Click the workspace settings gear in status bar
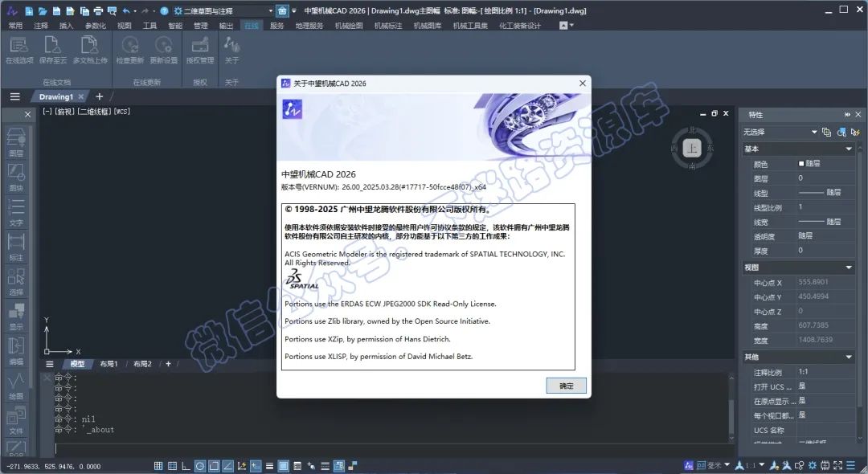Viewport: 868px width, 474px height. 812,466
